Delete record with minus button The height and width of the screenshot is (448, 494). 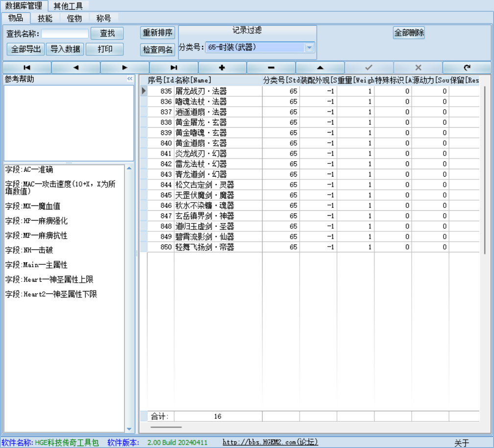271,67
